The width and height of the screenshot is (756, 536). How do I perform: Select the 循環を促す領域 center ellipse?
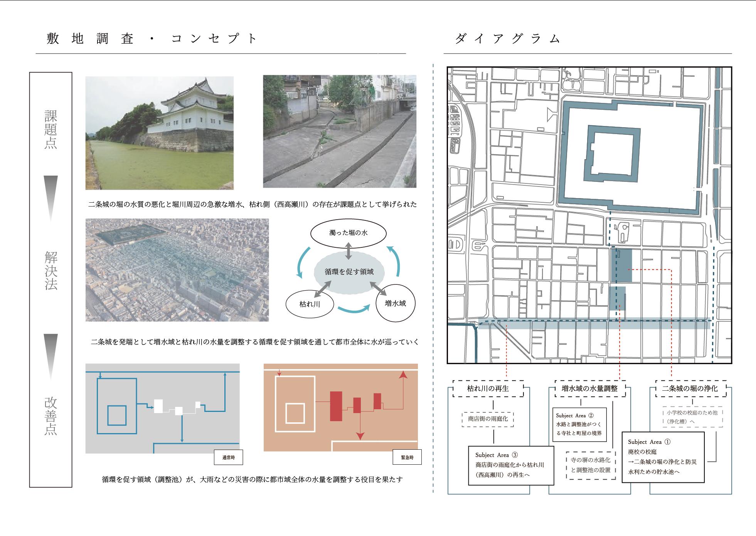[x=349, y=272]
